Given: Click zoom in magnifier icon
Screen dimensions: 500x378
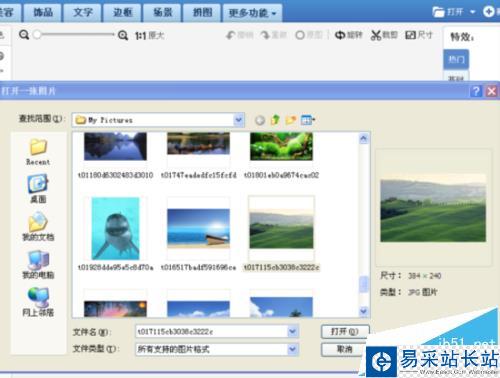Looking at the screenshot, I should pyautogui.click(x=123, y=35).
